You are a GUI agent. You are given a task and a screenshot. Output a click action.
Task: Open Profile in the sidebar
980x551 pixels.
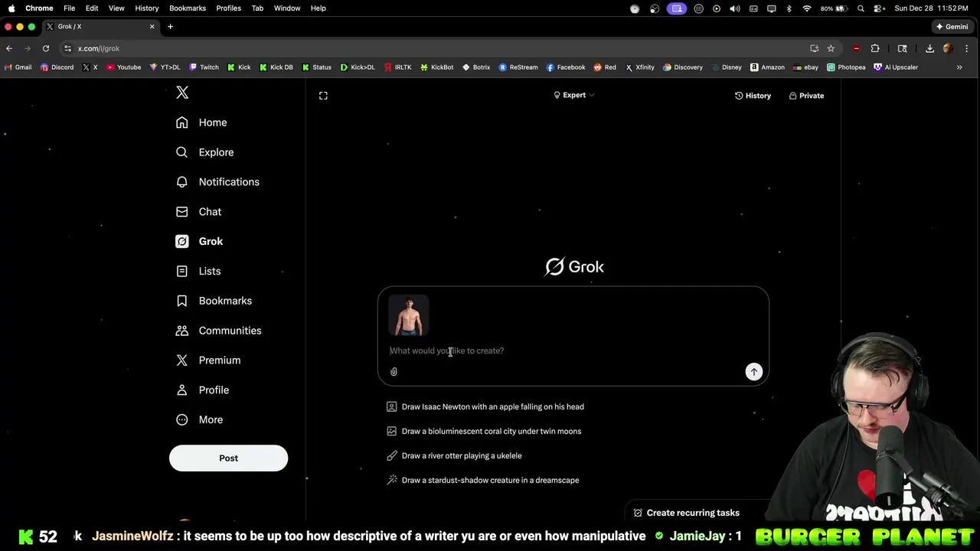(x=202, y=390)
